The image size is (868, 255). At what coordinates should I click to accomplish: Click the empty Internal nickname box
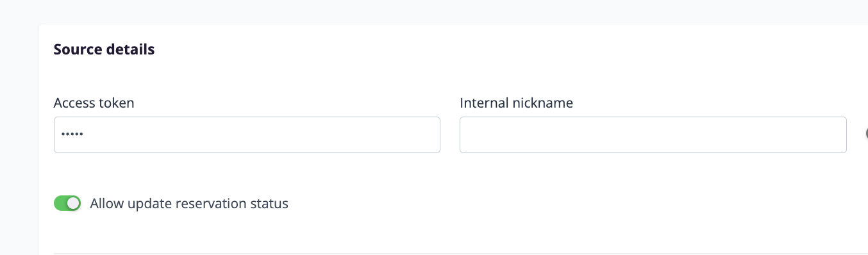pyautogui.click(x=653, y=135)
